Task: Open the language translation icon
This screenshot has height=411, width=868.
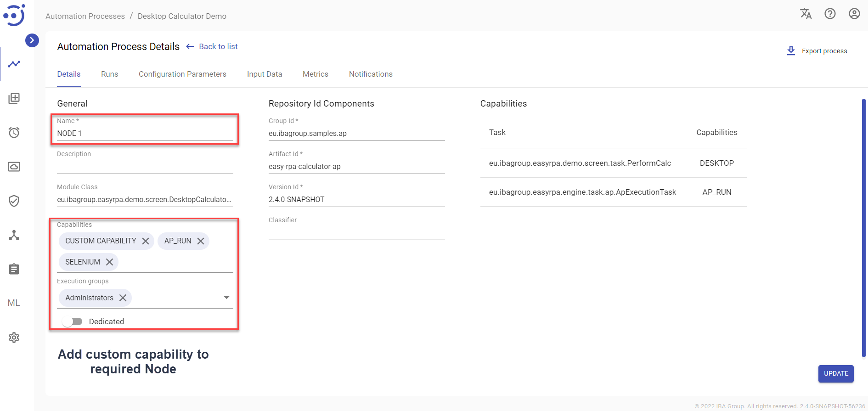Action: (x=806, y=14)
